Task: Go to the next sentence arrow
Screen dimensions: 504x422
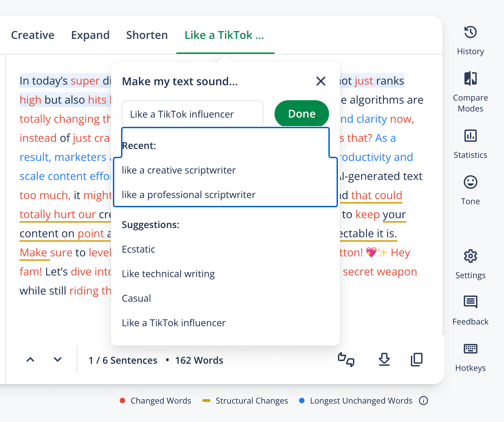Action: pyautogui.click(x=58, y=360)
